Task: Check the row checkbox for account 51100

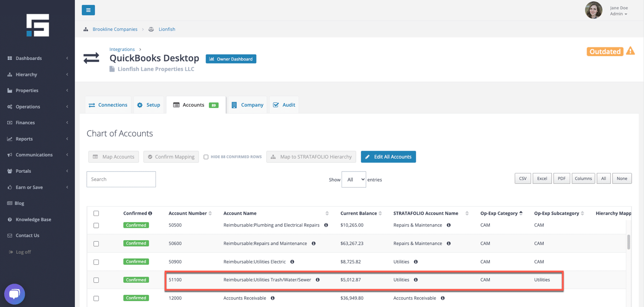Action: [x=96, y=280]
